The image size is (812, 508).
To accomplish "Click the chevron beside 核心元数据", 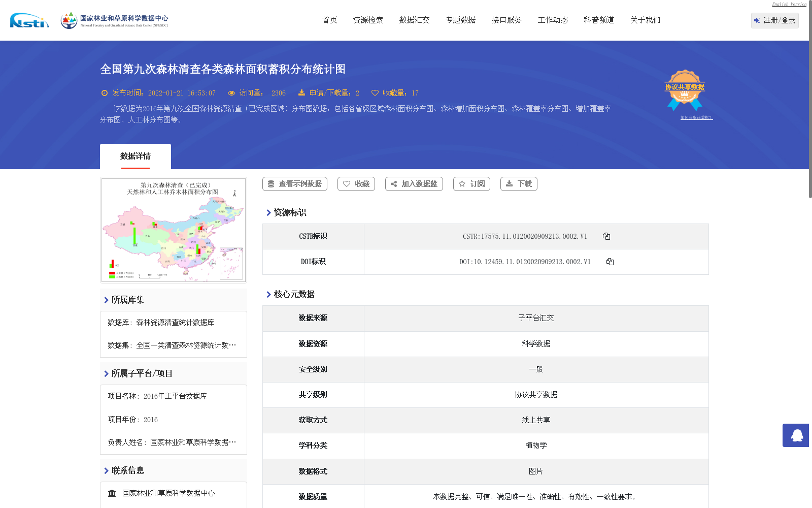I will [x=268, y=295].
